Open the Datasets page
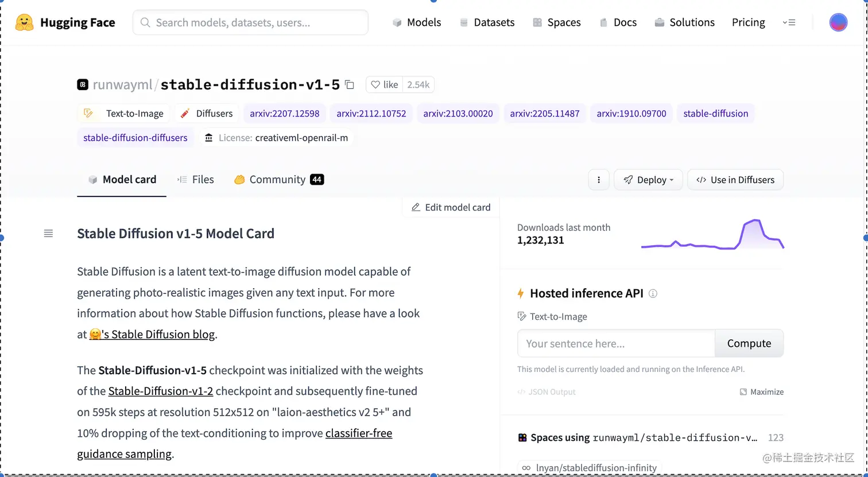868x477 pixels. coord(487,22)
